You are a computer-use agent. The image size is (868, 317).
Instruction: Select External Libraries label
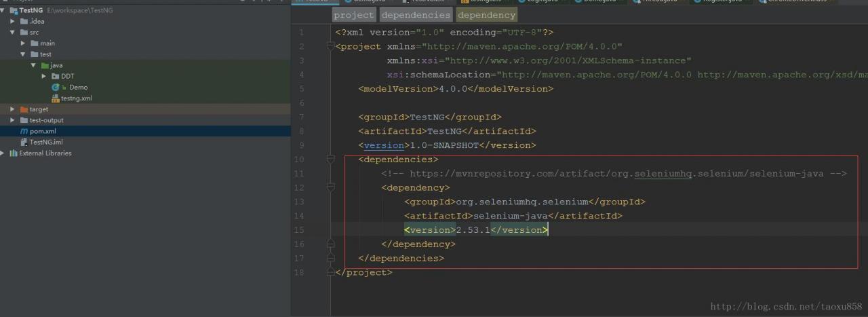pos(45,153)
